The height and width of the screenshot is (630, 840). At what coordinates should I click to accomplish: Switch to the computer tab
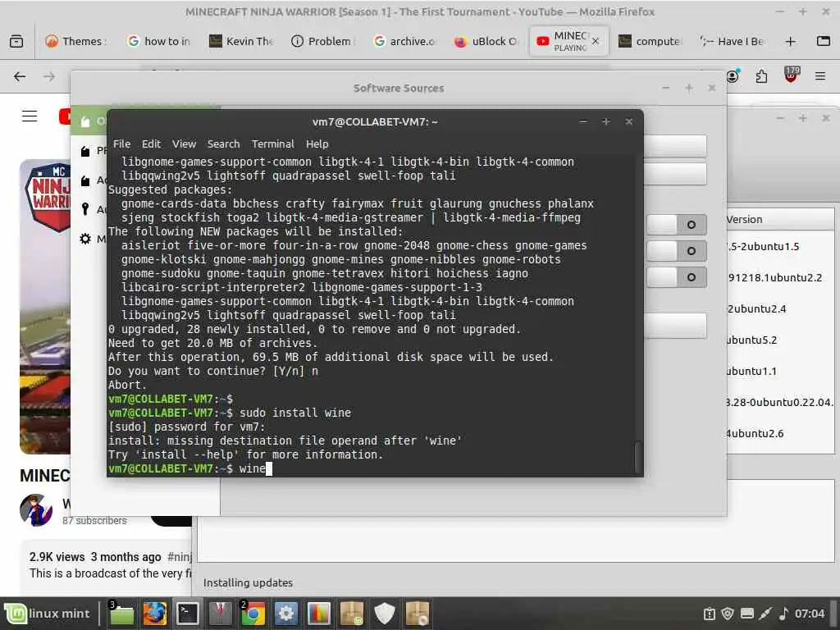point(651,41)
